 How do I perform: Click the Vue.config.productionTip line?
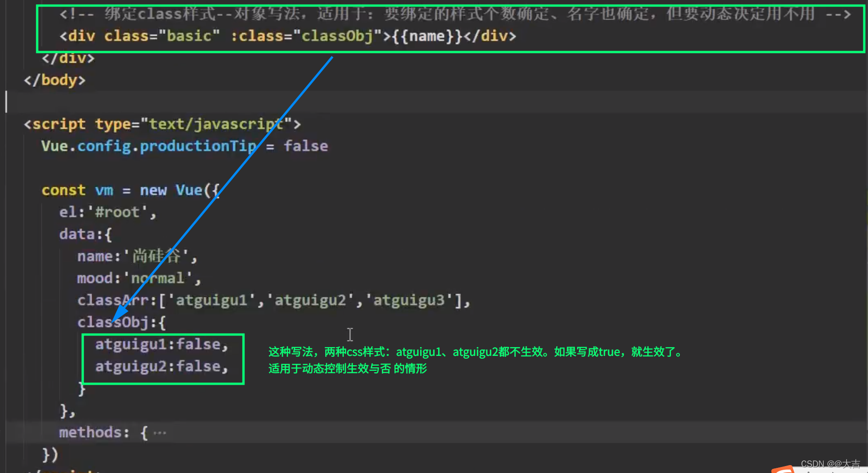[x=184, y=146]
